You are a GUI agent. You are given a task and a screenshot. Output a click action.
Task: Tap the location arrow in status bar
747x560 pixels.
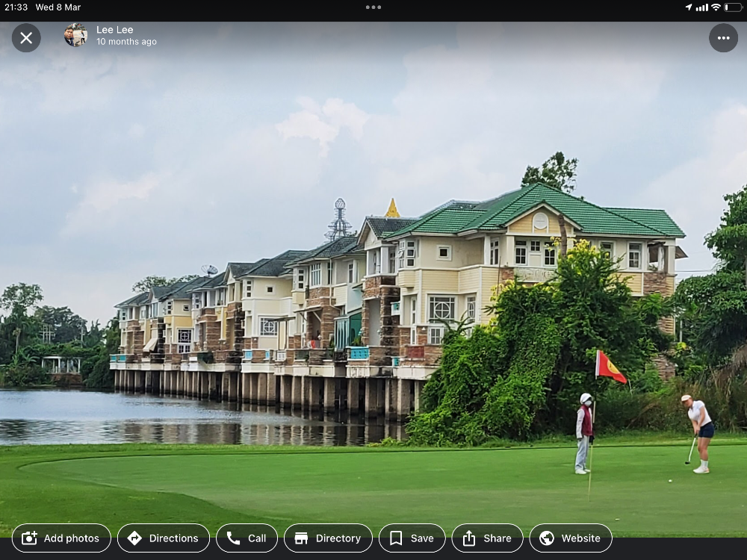(x=689, y=7)
